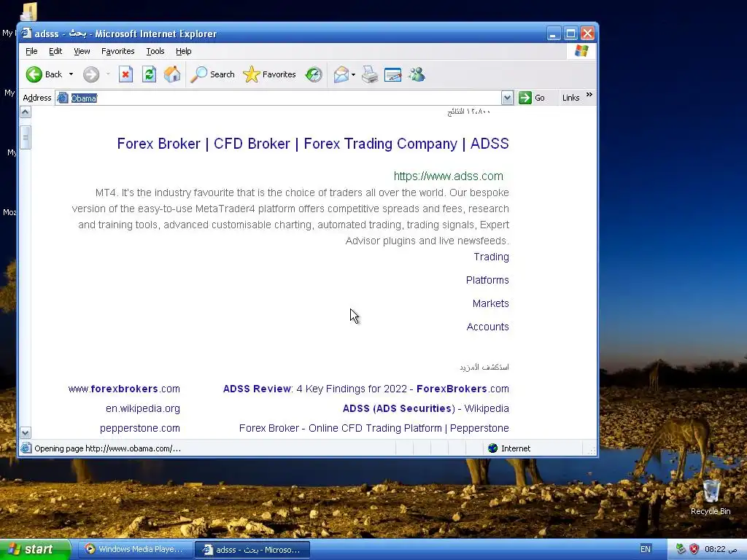
Task: Switch to Windows Media Player taskbar button
Action: [135, 549]
